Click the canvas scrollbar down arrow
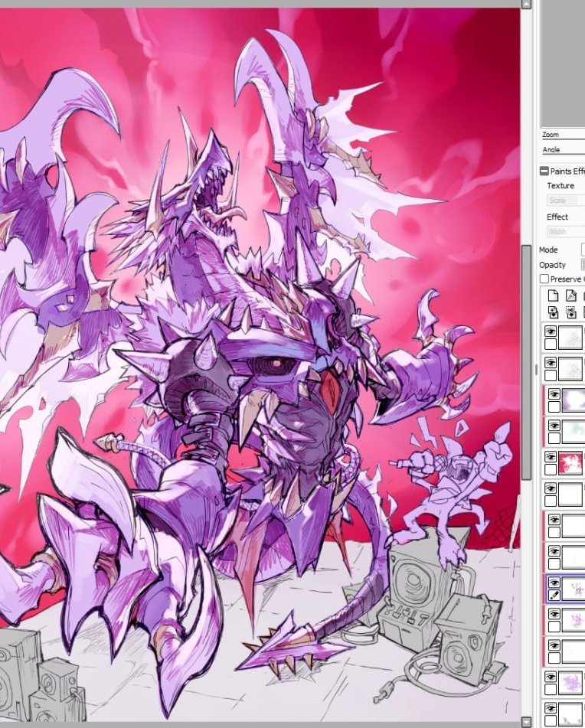The height and width of the screenshot is (728, 585). pos(526,723)
